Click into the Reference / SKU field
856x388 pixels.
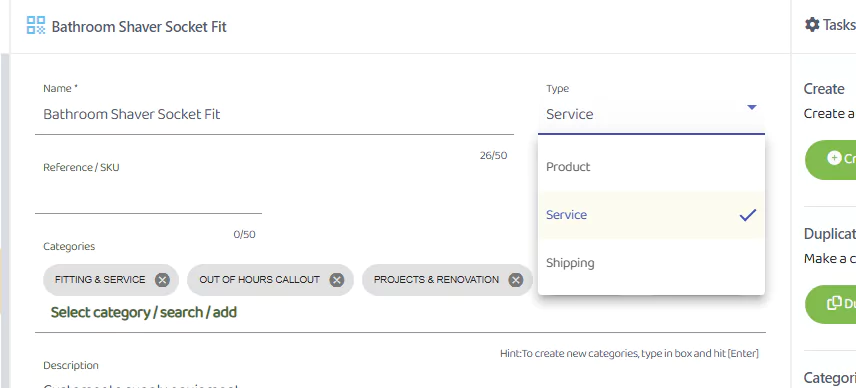click(x=148, y=195)
